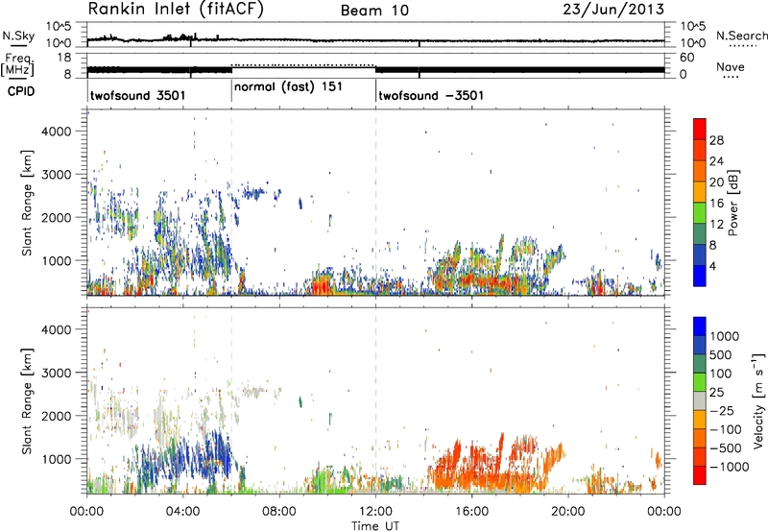The height and width of the screenshot is (532, 768).
Task: Click the "4" label on Power color bar
Action: (x=713, y=266)
